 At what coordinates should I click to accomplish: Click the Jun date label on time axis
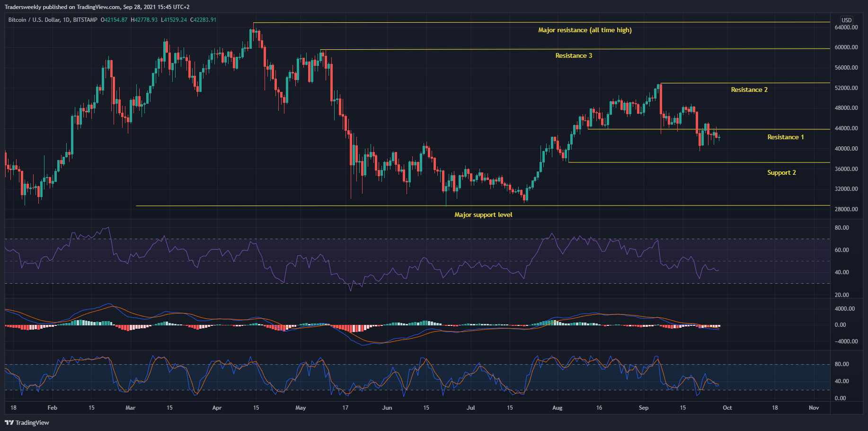(x=387, y=408)
